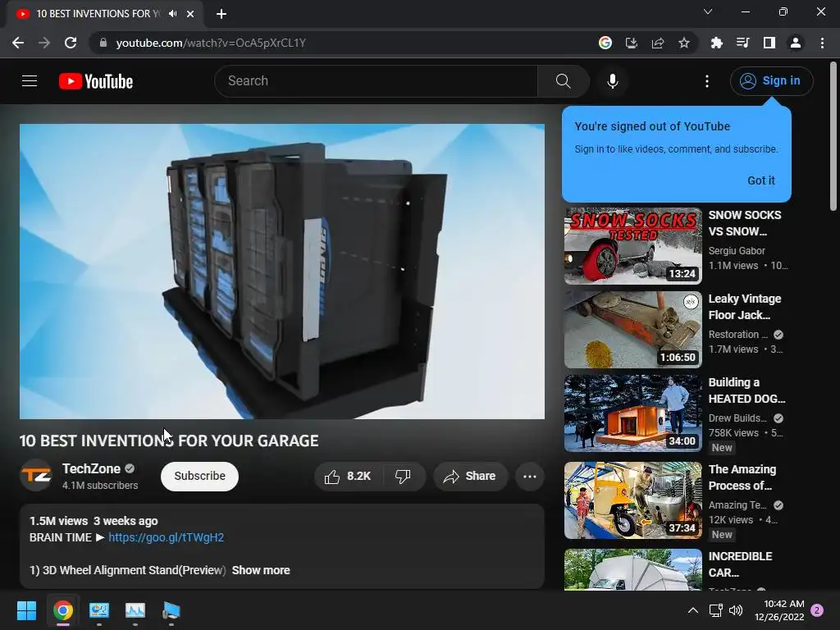Open Building a Heated Dog thumbnail

632,413
